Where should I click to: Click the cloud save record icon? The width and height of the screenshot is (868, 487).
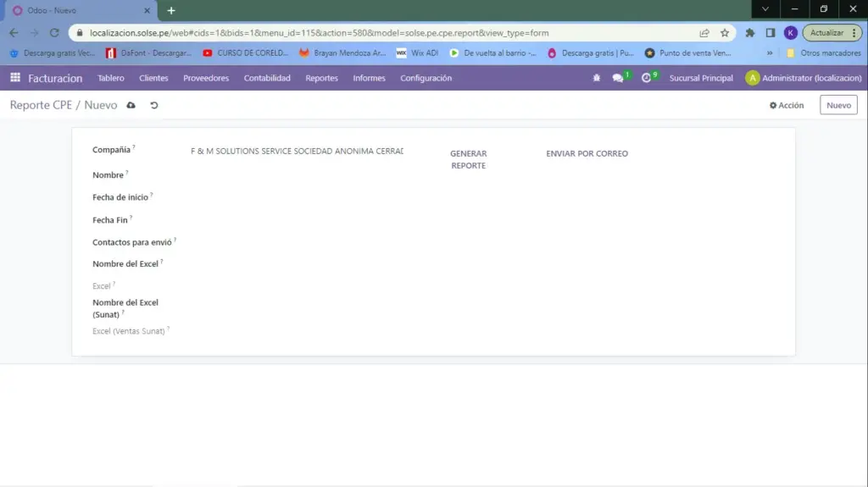pos(131,105)
